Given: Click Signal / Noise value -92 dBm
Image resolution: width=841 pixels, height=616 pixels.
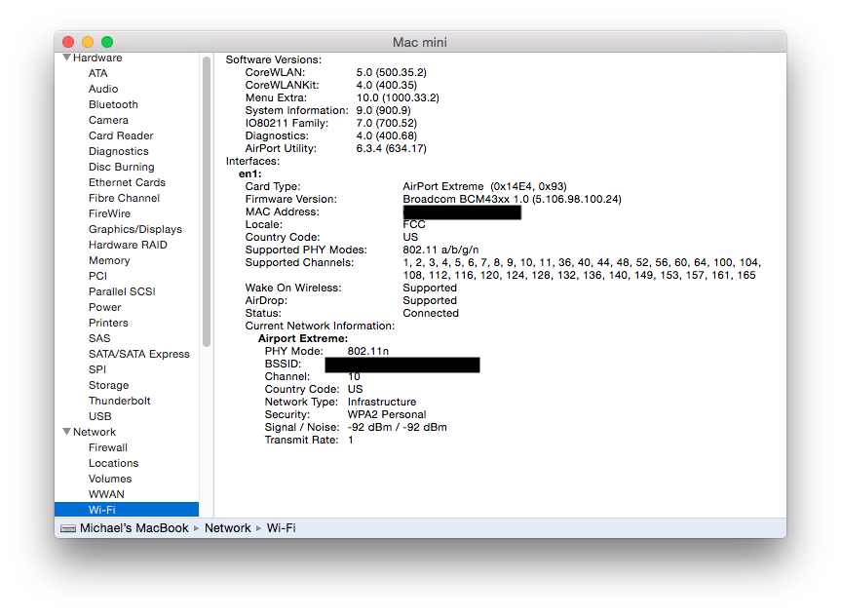Looking at the screenshot, I should (397, 428).
